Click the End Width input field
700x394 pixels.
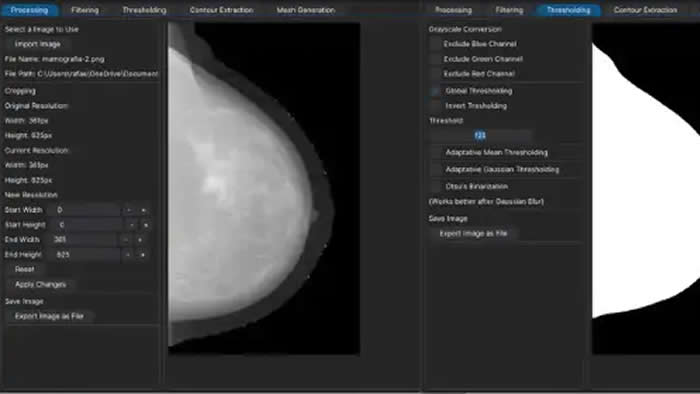click(x=83, y=240)
